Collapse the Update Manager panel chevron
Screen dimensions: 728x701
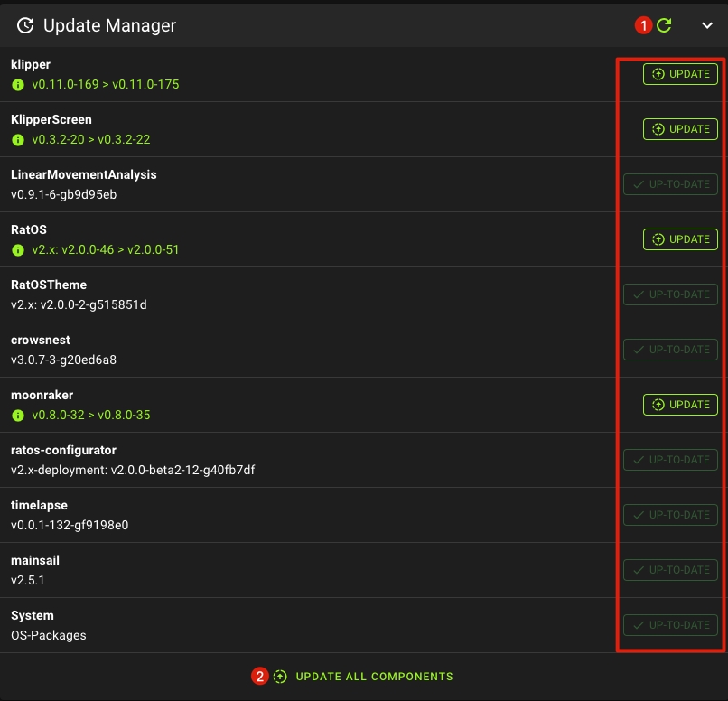coord(707,25)
